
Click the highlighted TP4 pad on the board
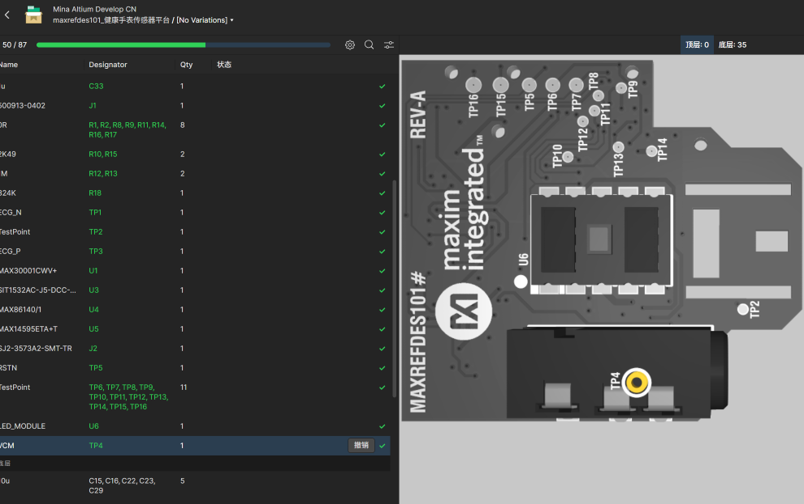tap(637, 382)
